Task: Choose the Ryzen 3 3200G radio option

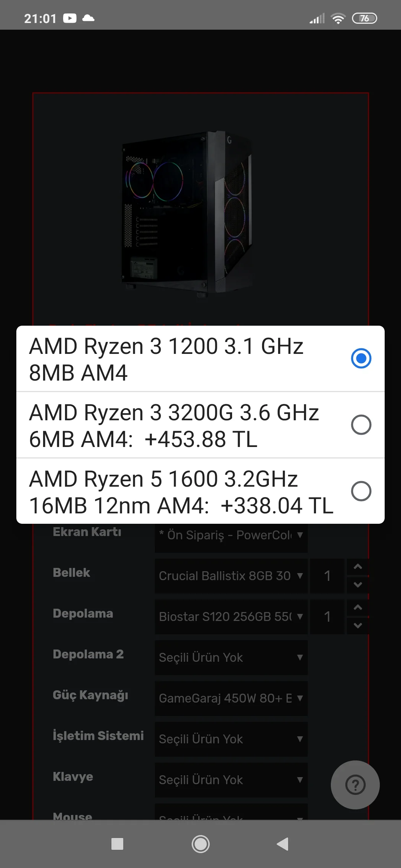Action: coord(361,425)
